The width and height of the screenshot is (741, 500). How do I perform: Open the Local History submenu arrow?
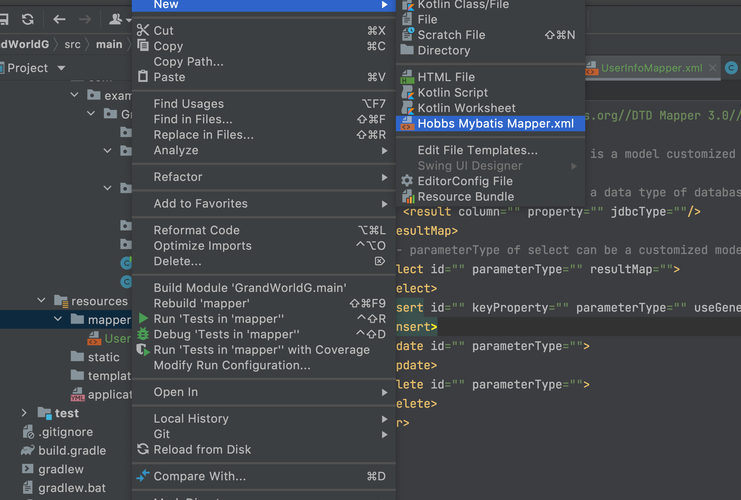pos(385,419)
